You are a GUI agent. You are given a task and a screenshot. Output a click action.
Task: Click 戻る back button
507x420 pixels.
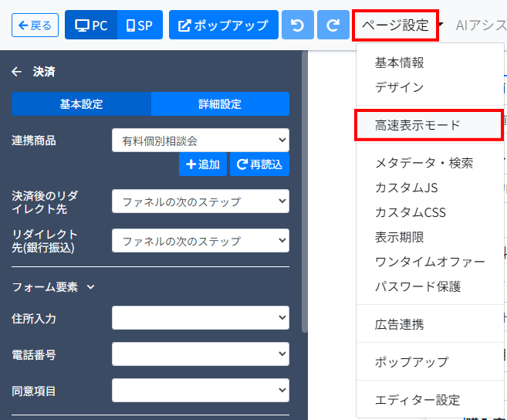pos(35,25)
